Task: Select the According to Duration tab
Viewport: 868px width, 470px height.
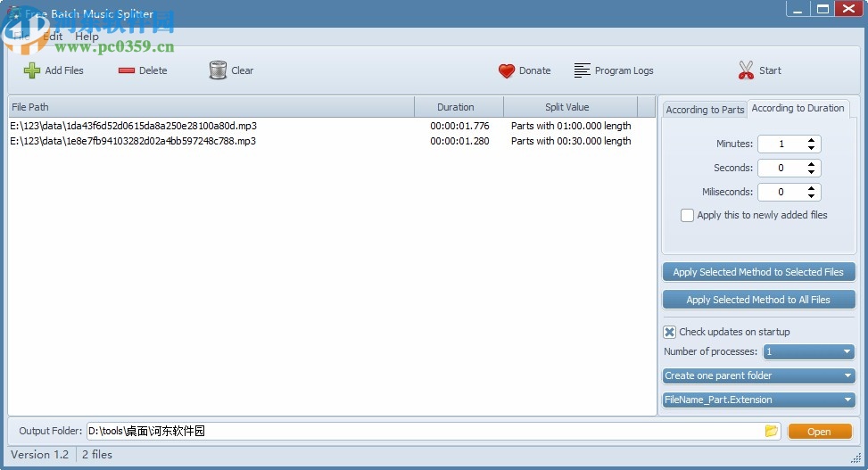Action: [x=798, y=108]
